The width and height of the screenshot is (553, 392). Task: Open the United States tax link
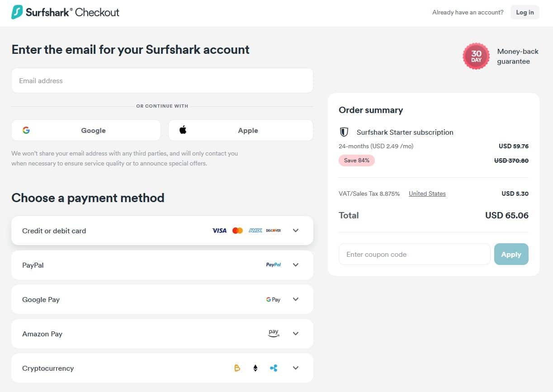pos(427,194)
